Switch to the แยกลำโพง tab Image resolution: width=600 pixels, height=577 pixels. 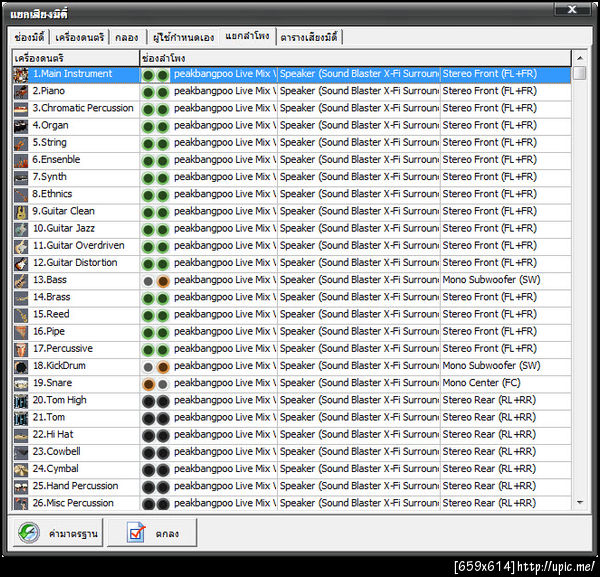[247, 36]
